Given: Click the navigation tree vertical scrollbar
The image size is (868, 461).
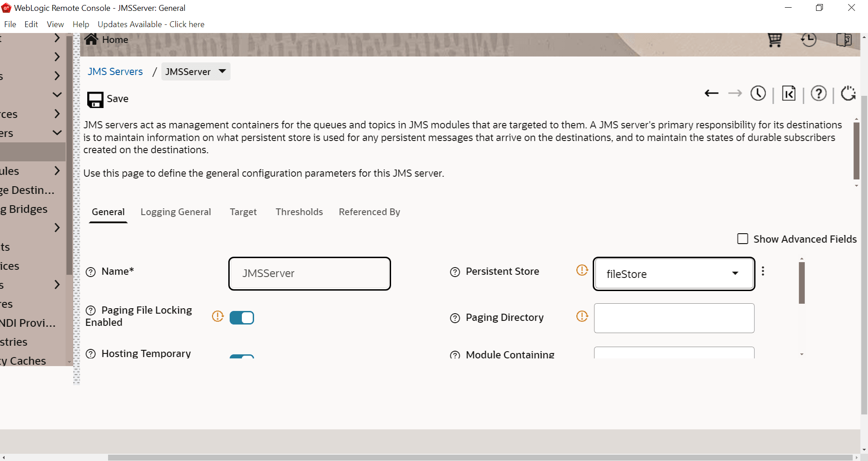Looking at the screenshot, I should click(69, 155).
